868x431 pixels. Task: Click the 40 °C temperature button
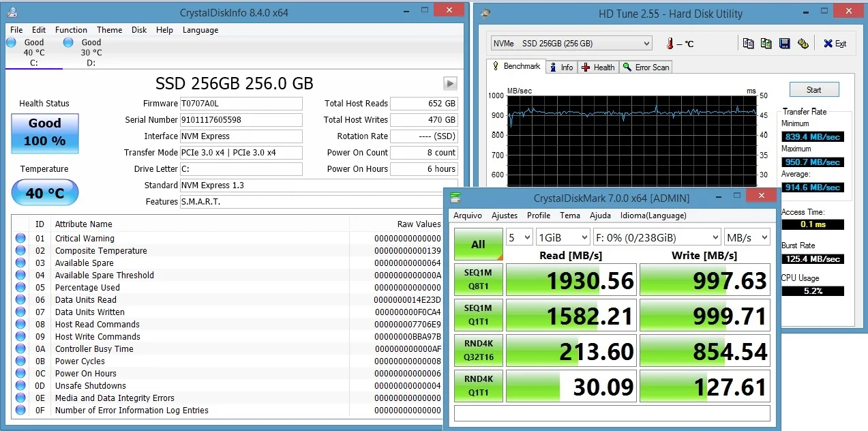coord(45,193)
